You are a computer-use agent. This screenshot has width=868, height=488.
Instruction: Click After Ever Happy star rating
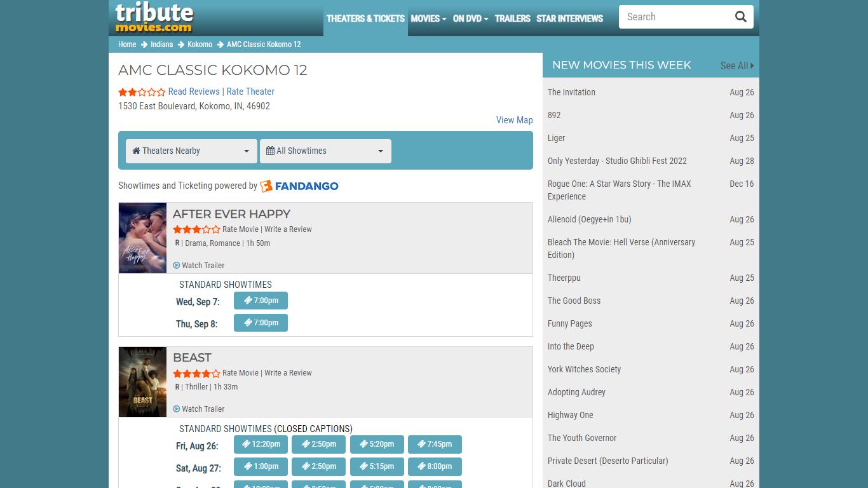click(196, 229)
